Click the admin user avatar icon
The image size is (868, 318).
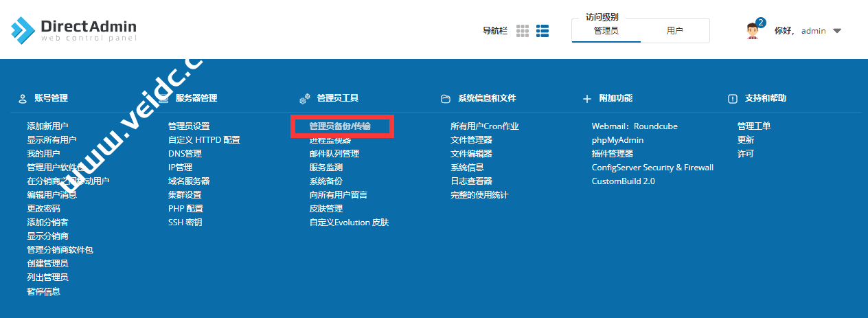(x=755, y=31)
